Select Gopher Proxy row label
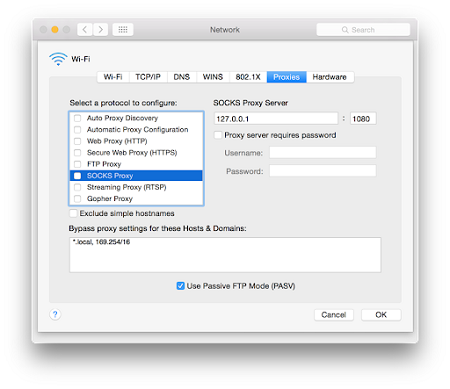Viewport: 450px width, 389px height. 110,199
